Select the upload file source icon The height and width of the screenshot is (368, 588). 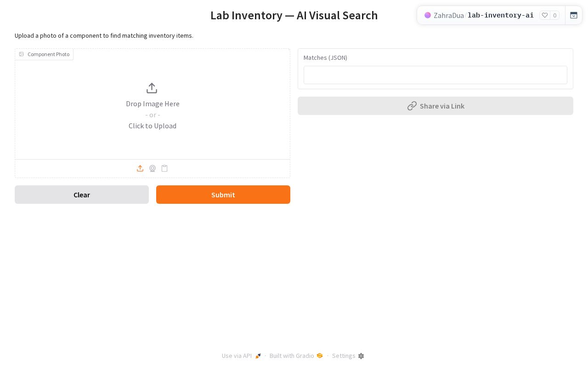coord(140,168)
